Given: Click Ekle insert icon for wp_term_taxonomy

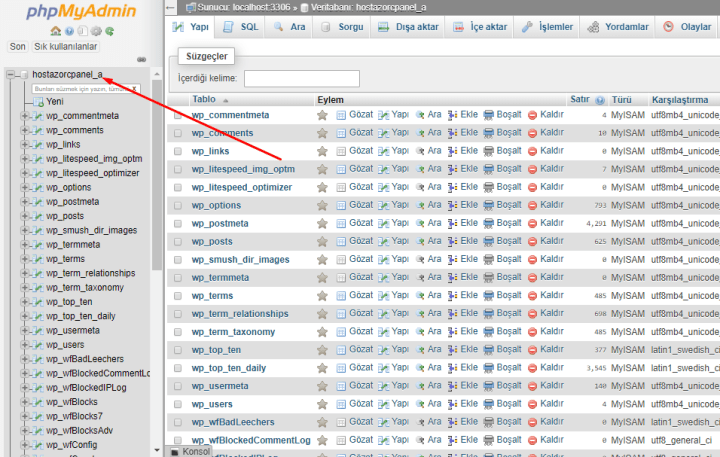Looking at the screenshot, I should point(452,332).
